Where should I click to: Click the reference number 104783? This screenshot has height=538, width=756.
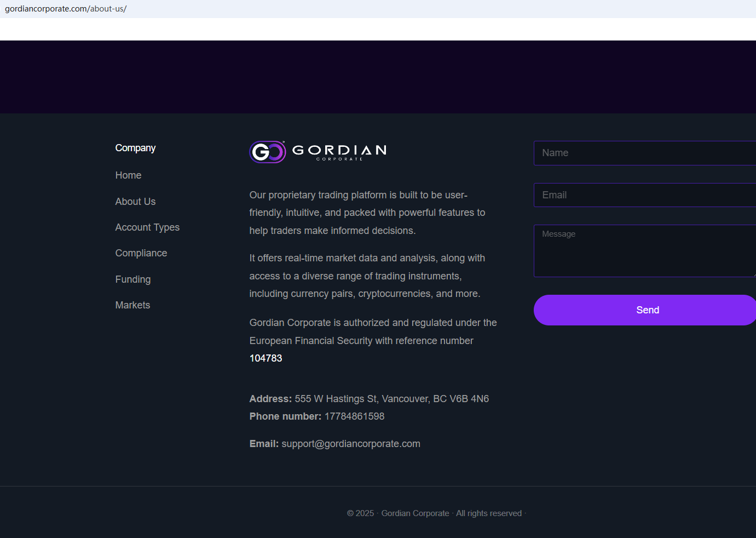(266, 358)
